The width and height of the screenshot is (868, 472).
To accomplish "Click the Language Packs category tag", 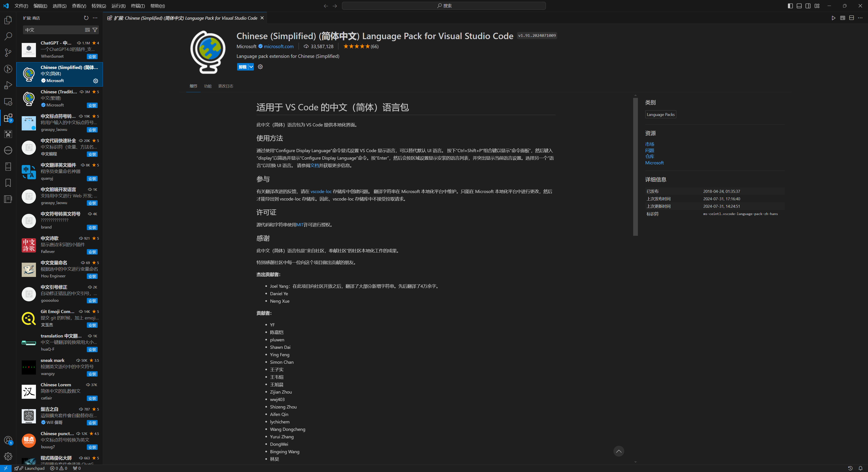I will tap(660, 115).
